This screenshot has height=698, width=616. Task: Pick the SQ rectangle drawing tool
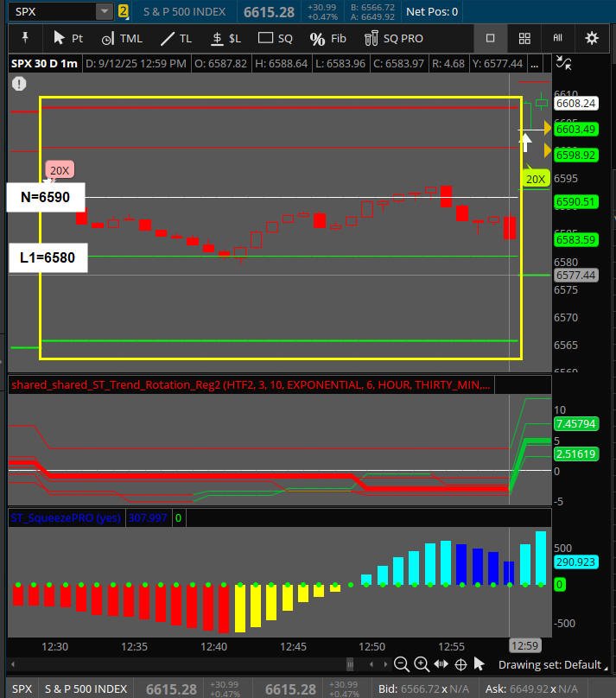(276, 38)
